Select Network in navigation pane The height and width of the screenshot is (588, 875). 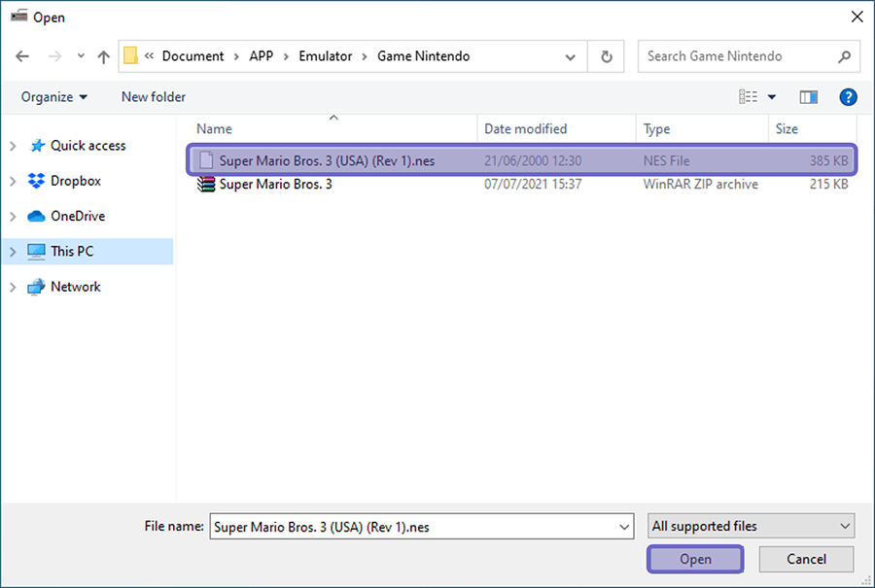tap(76, 286)
